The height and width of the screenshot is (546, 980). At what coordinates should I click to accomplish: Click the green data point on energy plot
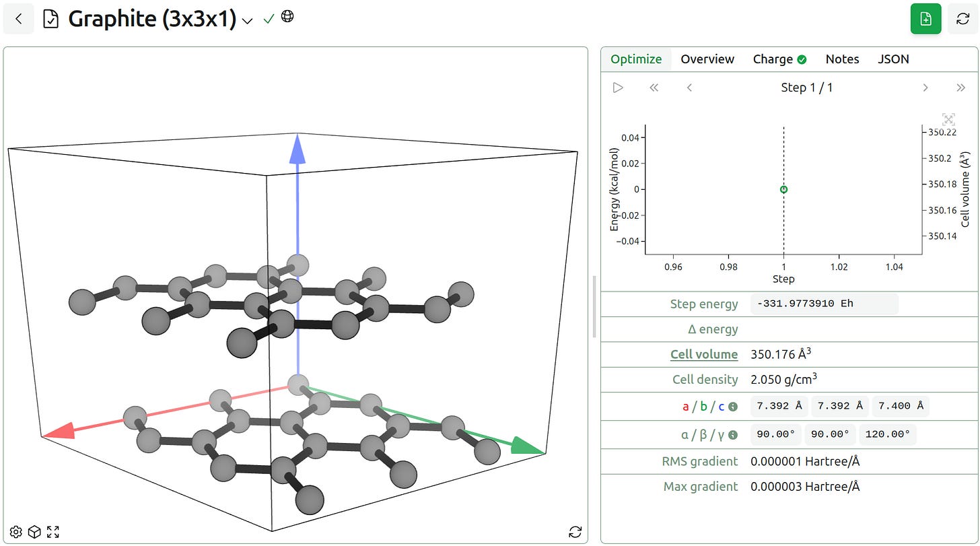click(783, 189)
